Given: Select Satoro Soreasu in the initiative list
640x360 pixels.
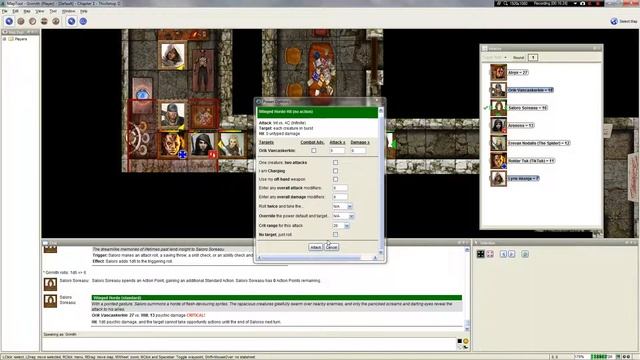Looking at the screenshot, I should click(518, 108).
